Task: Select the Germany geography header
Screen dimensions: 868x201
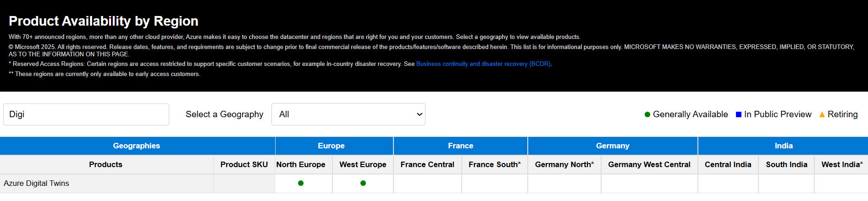Action: point(613,146)
